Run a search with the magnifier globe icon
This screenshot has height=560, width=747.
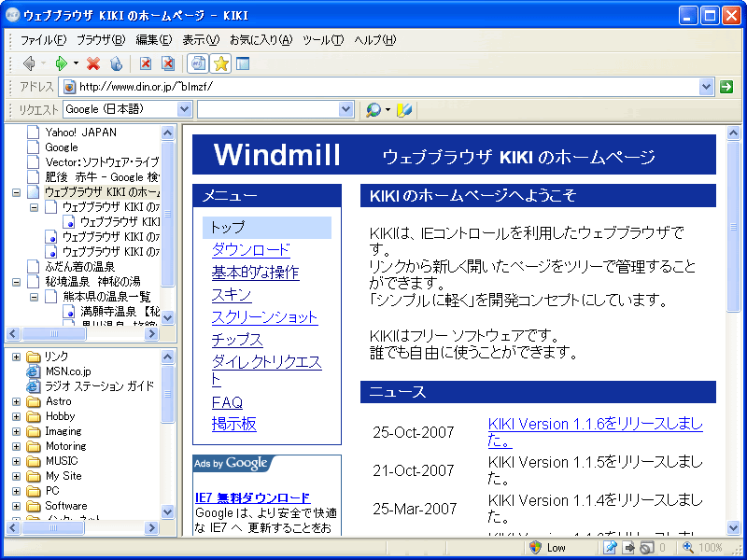click(373, 110)
